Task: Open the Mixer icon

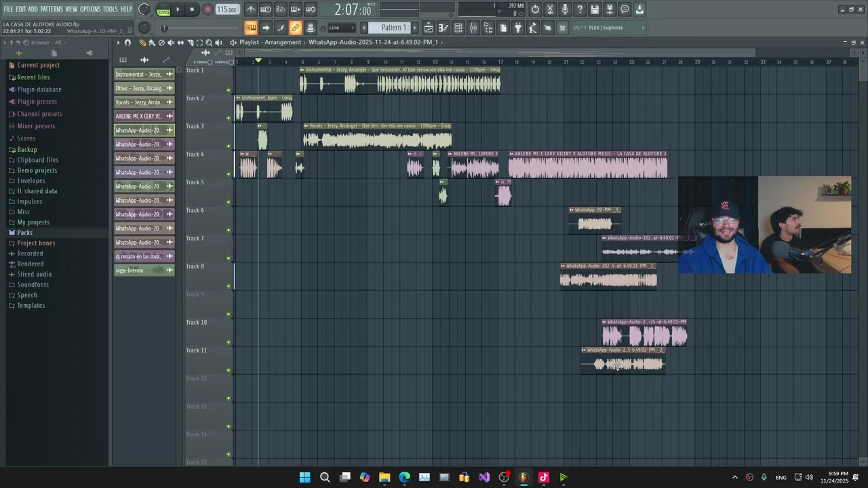Action: [x=473, y=28]
